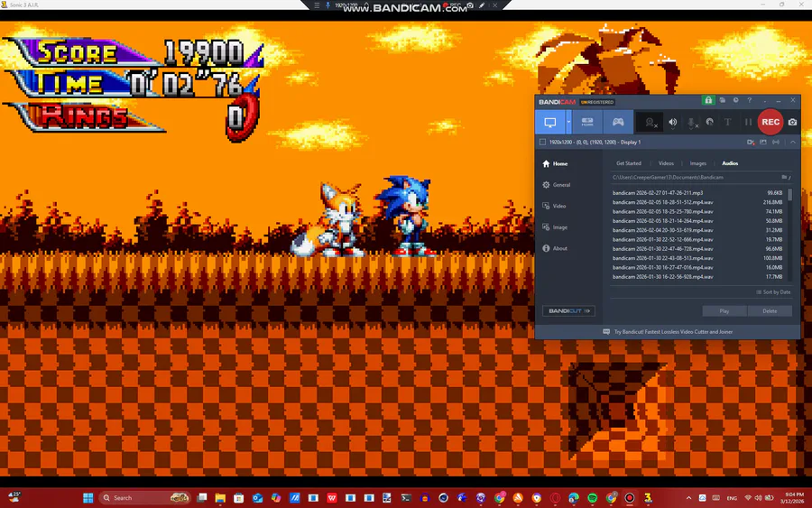Open Video settings in Bandicam sidebar
Screen dimensions: 812x508
[x=554, y=206]
